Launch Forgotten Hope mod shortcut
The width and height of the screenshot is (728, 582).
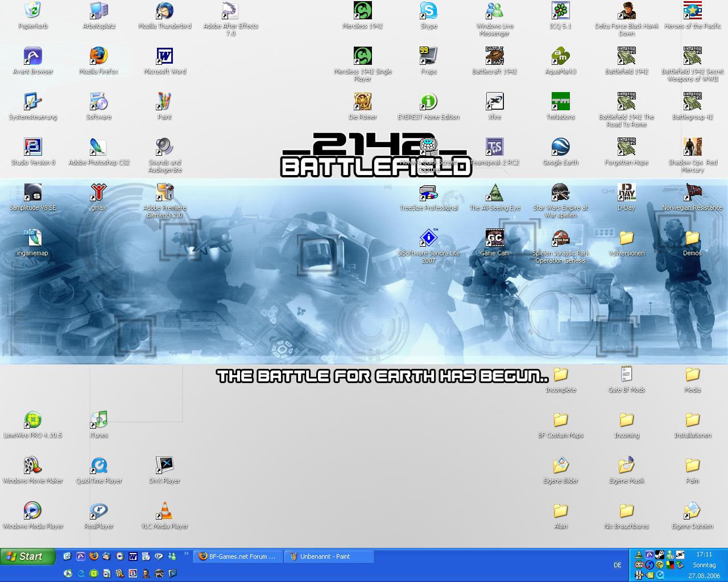tap(627, 147)
